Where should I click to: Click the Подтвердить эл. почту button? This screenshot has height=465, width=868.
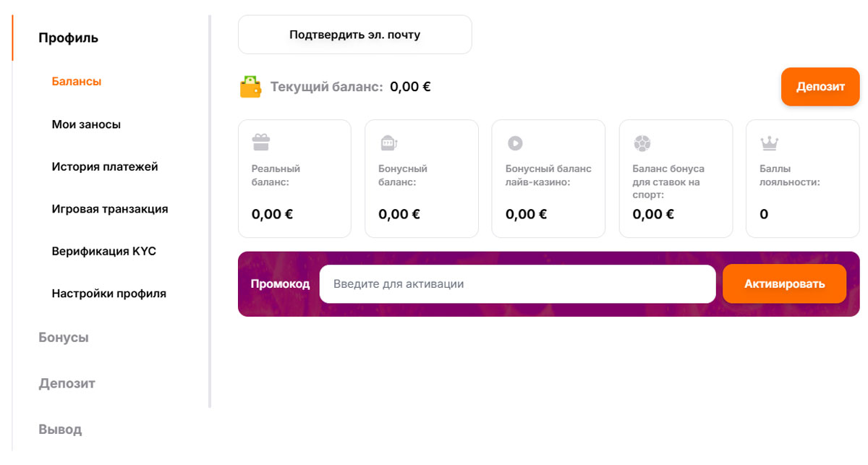tap(355, 35)
